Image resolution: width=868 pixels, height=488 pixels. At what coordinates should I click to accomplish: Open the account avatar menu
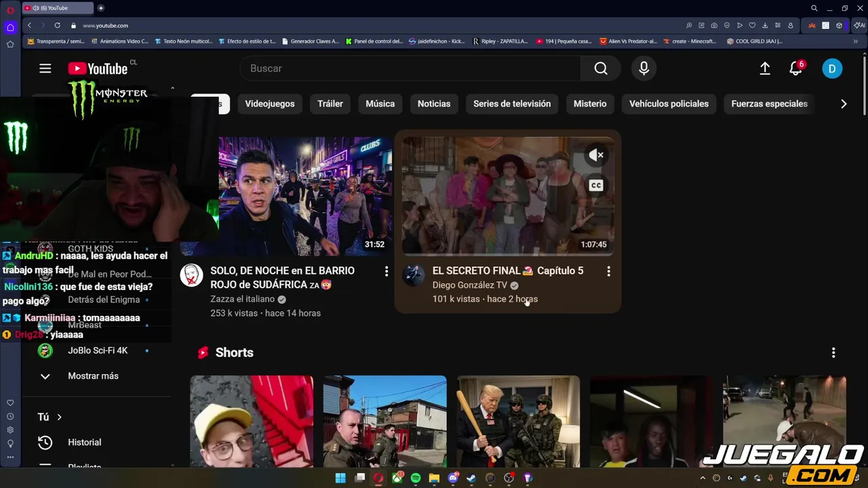click(x=832, y=68)
